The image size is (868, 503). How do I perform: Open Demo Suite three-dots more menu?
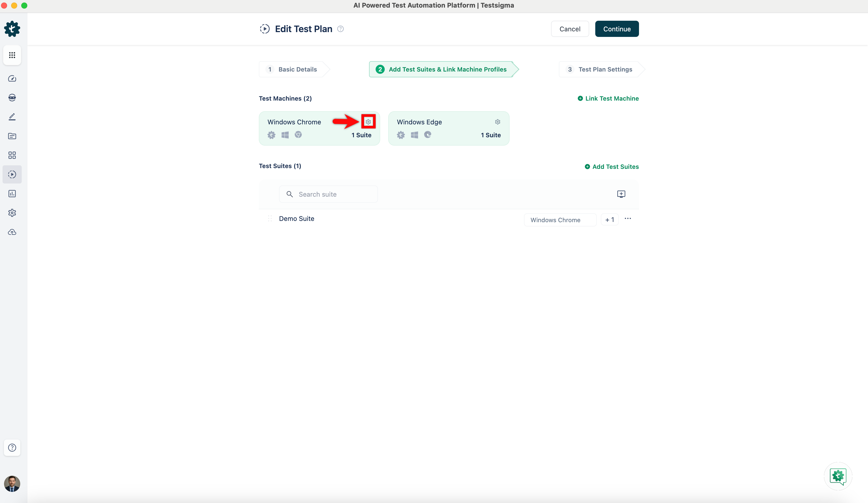tap(628, 218)
